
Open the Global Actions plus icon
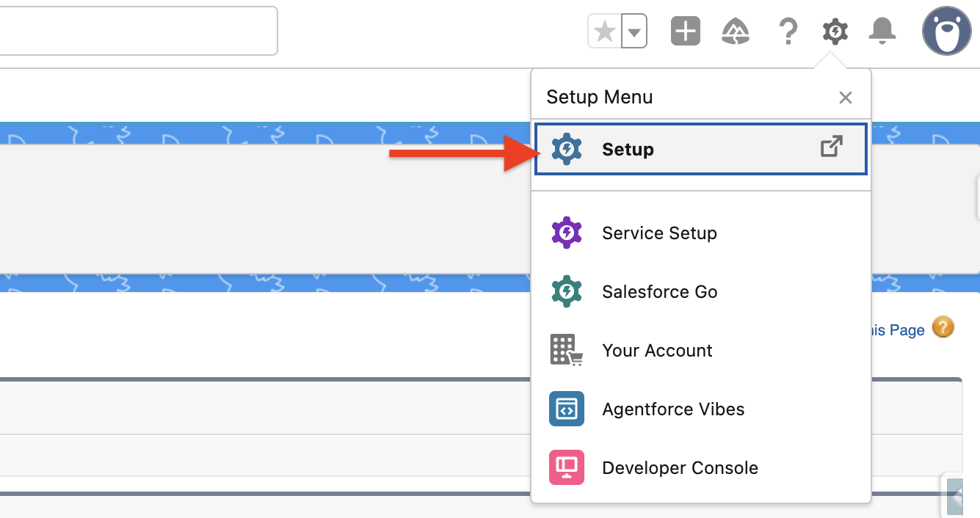click(x=686, y=32)
